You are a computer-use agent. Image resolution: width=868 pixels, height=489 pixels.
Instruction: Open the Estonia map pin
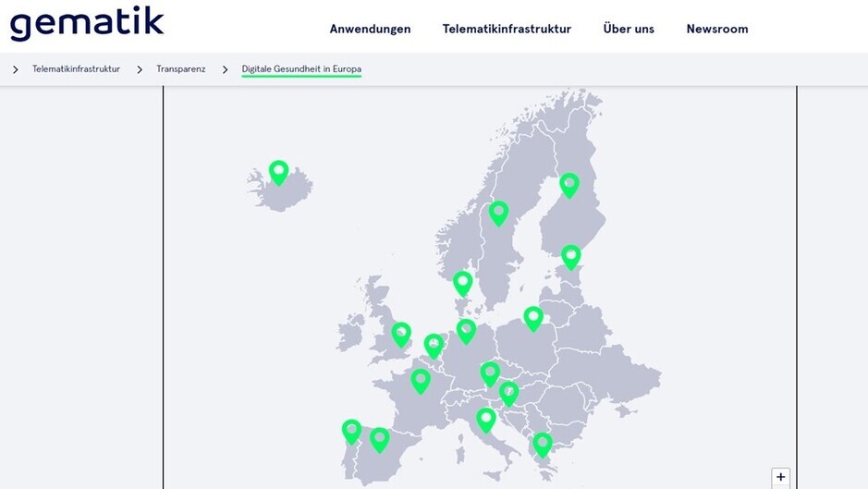coord(571,257)
